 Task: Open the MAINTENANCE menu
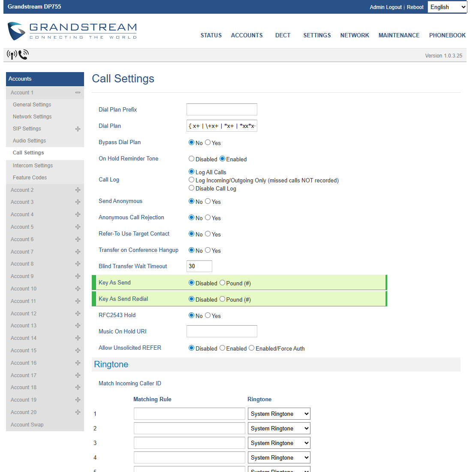[399, 35]
